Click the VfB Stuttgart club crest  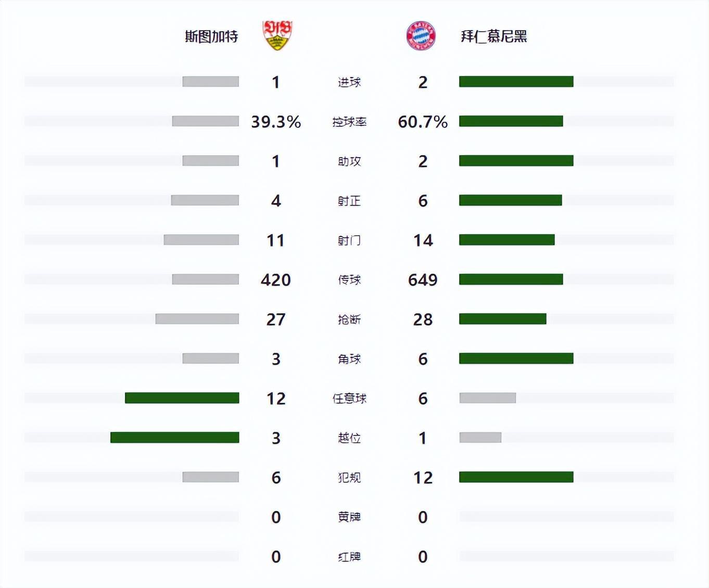[x=277, y=35]
